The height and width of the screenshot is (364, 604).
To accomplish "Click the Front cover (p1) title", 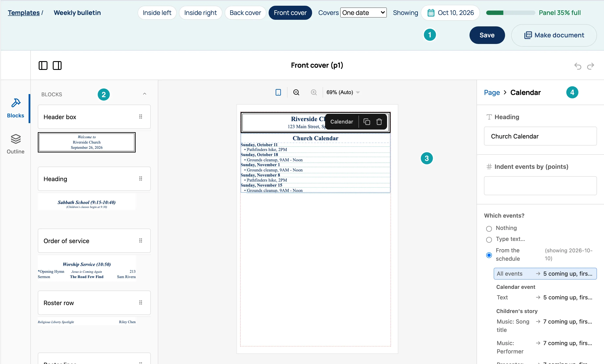I will (317, 65).
